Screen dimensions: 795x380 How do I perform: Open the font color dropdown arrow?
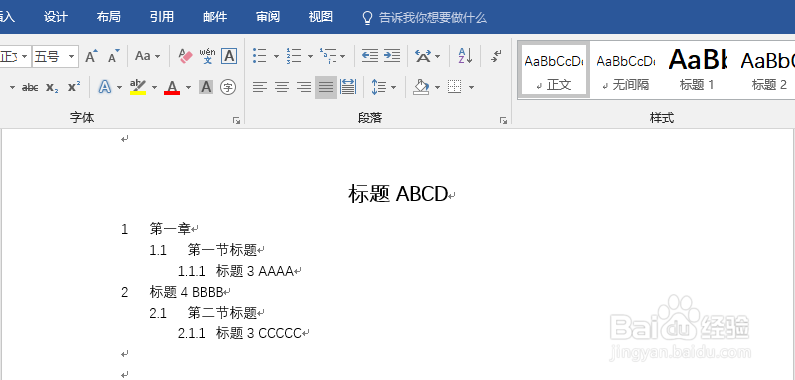[189, 88]
